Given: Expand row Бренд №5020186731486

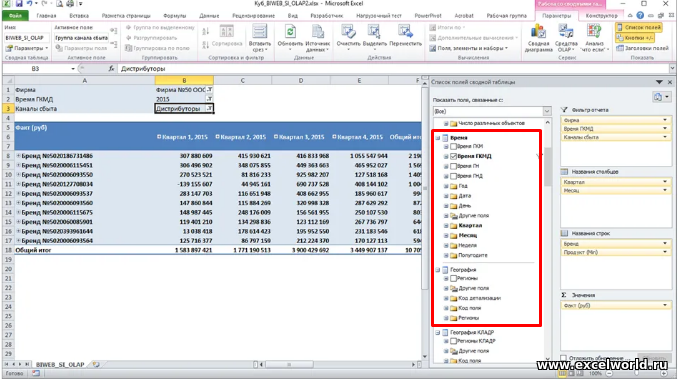Looking at the screenshot, I should click(18, 156).
